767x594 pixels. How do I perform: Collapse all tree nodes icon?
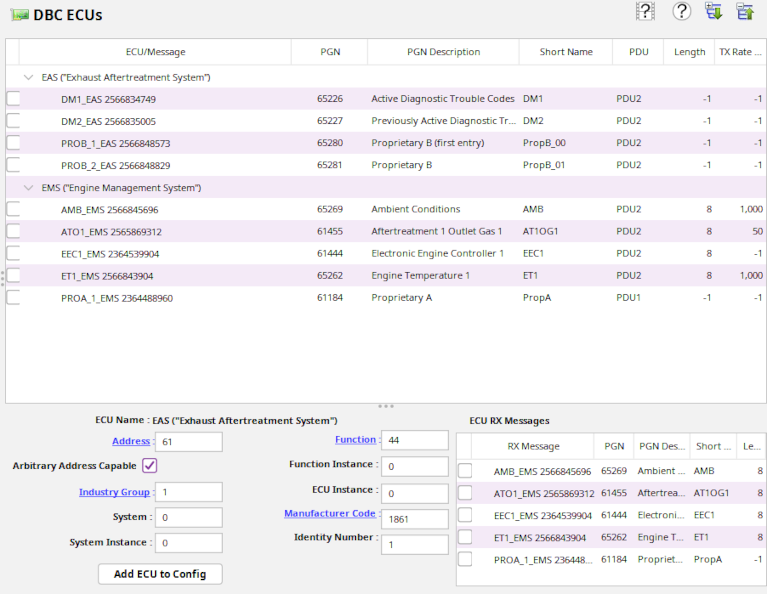pos(745,12)
